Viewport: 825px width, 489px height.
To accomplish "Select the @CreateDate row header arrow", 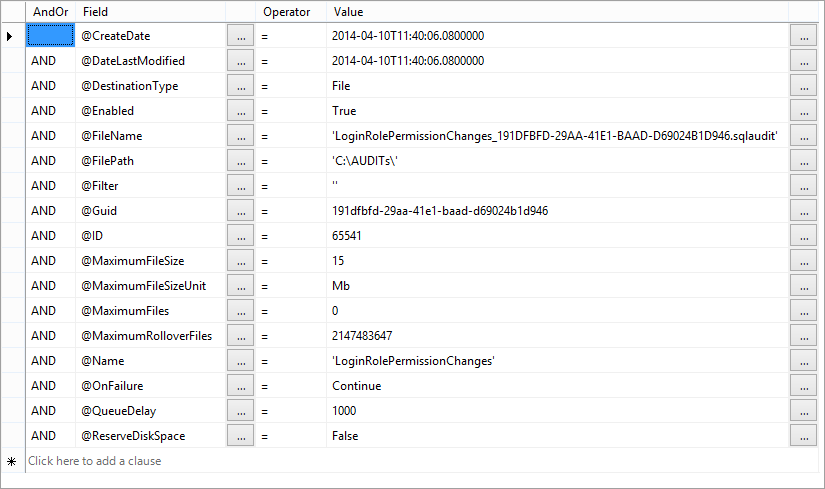I will pyautogui.click(x=11, y=36).
